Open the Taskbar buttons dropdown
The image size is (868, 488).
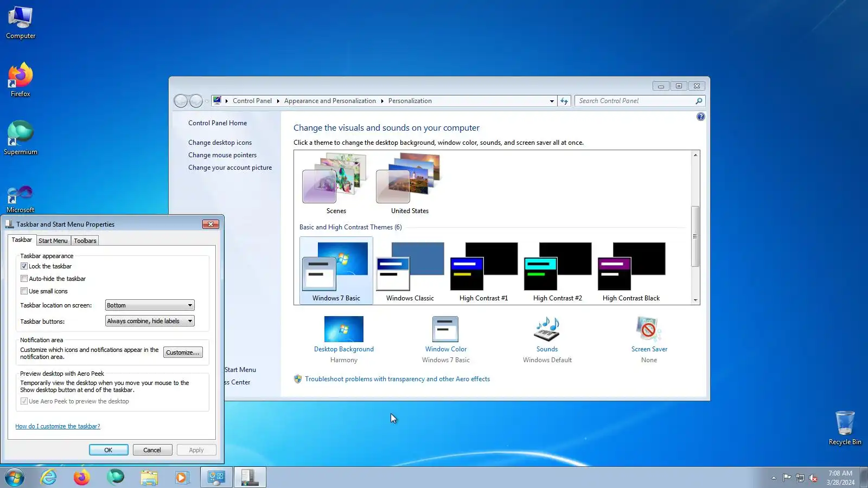150,321
